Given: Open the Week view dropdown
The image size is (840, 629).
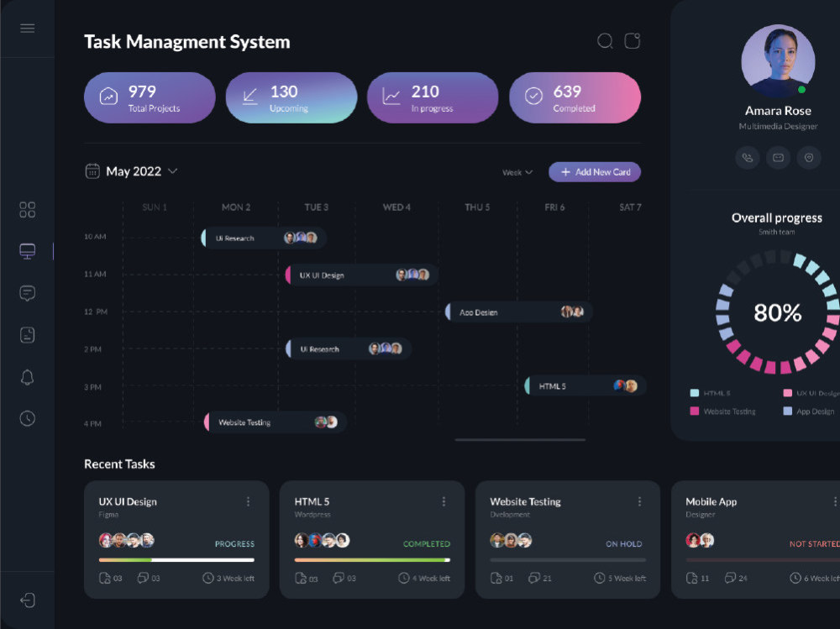Looking at the screenshot, I should tap(517, 172).
